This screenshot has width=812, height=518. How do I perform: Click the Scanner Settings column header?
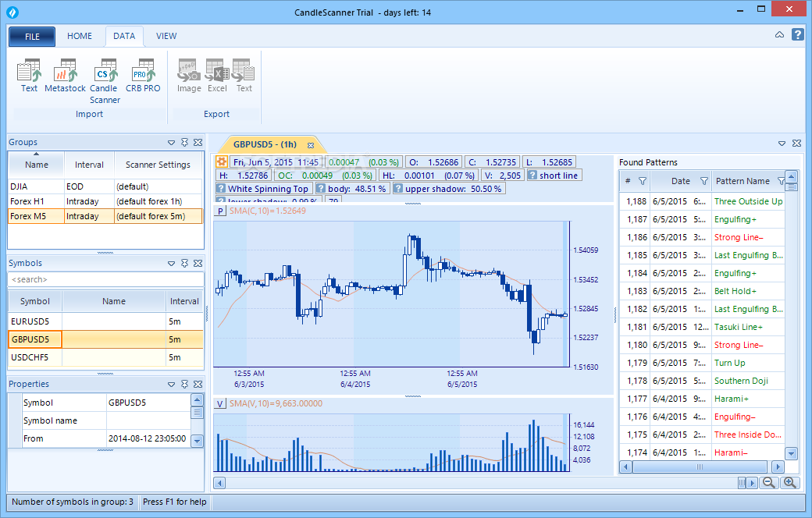point(158,165)
